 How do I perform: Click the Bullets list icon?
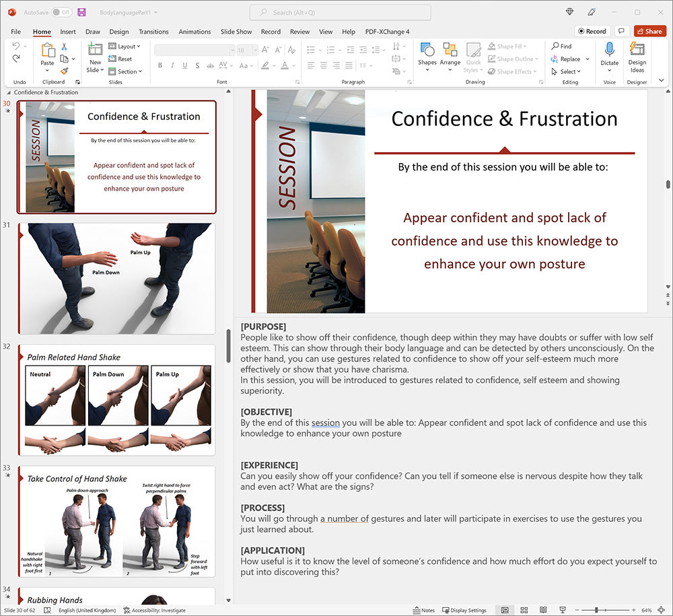(311, 50)
